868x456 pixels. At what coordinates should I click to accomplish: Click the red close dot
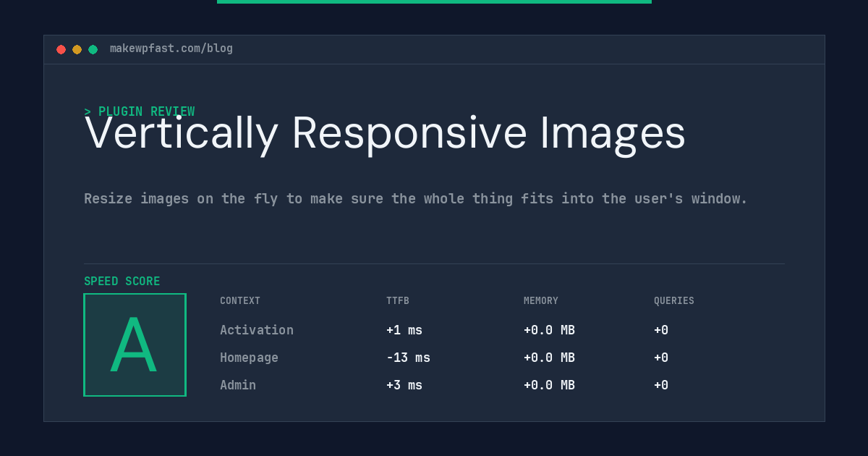(61, 49)
